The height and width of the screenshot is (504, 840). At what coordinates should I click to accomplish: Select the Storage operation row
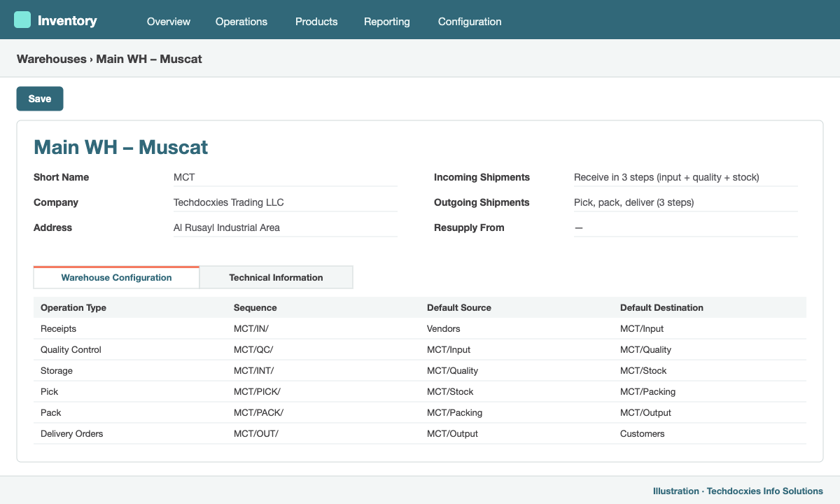(420, 370)
